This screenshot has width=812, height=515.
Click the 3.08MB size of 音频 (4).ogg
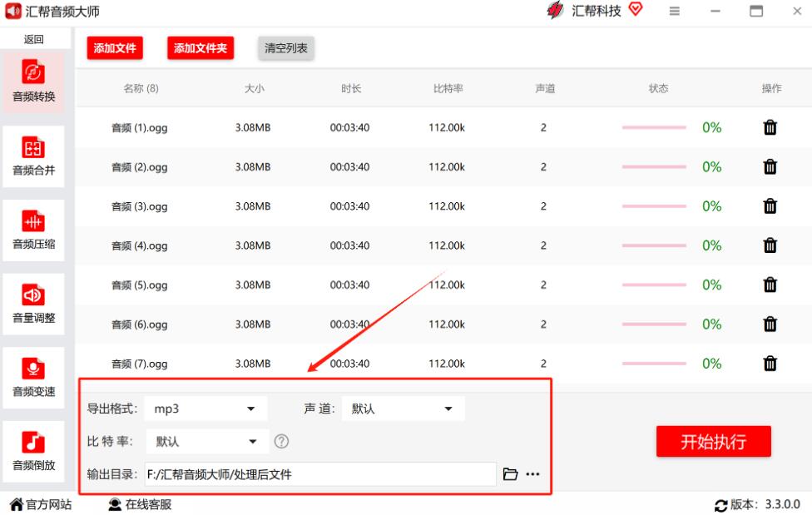click(x=253, y=245)
